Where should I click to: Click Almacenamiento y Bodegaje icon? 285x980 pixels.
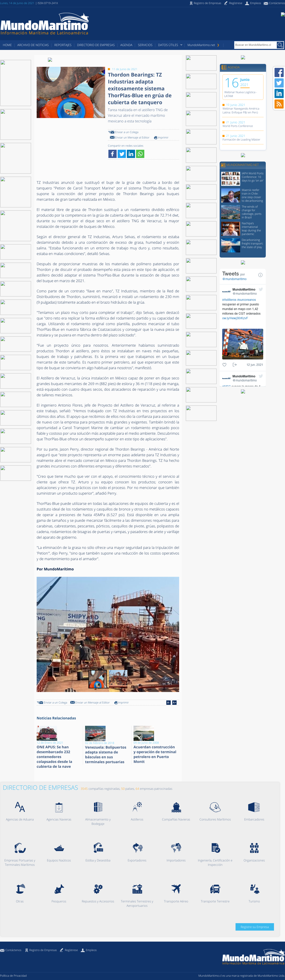(98, 806)
